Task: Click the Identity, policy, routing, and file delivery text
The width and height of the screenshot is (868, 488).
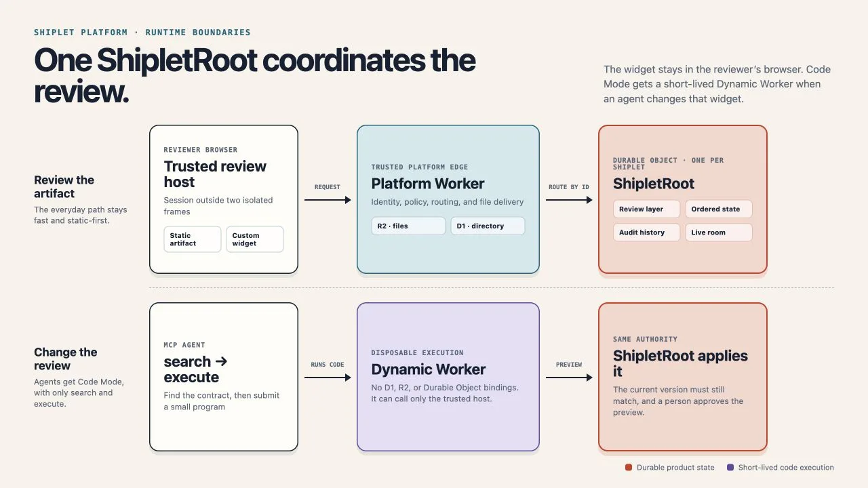Action: click(x=448, y=202)
